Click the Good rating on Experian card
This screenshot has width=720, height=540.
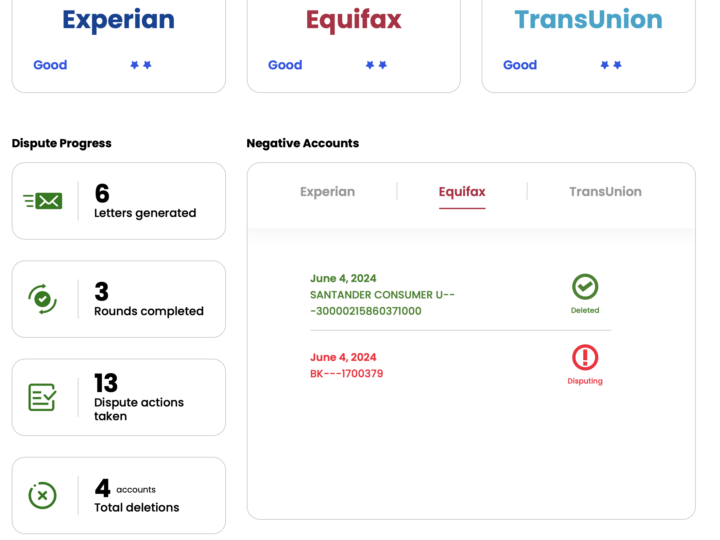50,65
